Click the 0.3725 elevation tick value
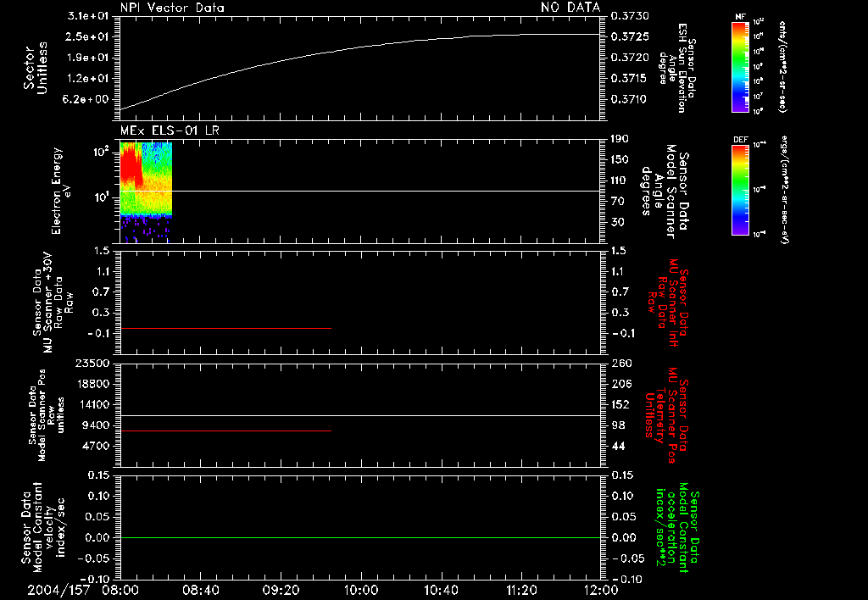Viewport: 868px width, 600px height. coord(630,36)
